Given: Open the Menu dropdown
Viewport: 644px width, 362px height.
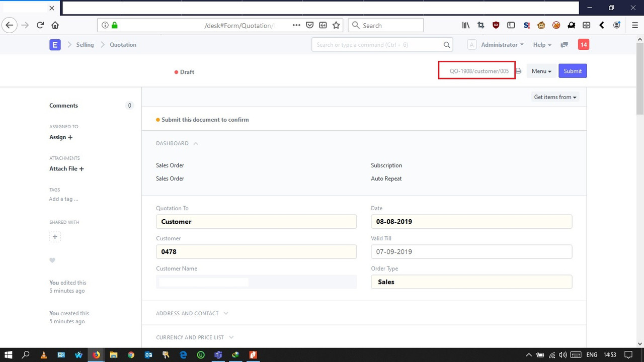Looking at the screenshot, I should pyautogui.click(x=541, y=71).
